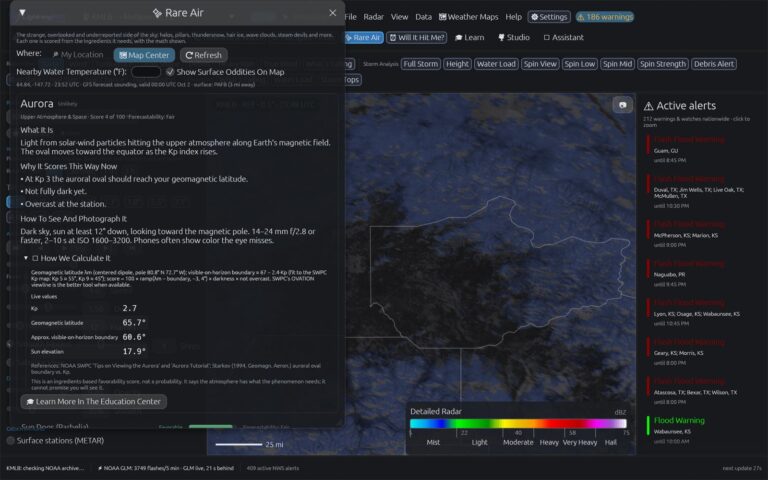Screen dimensions: 768x480
Task: Open the Studio tool
Action: click(514, 37)
